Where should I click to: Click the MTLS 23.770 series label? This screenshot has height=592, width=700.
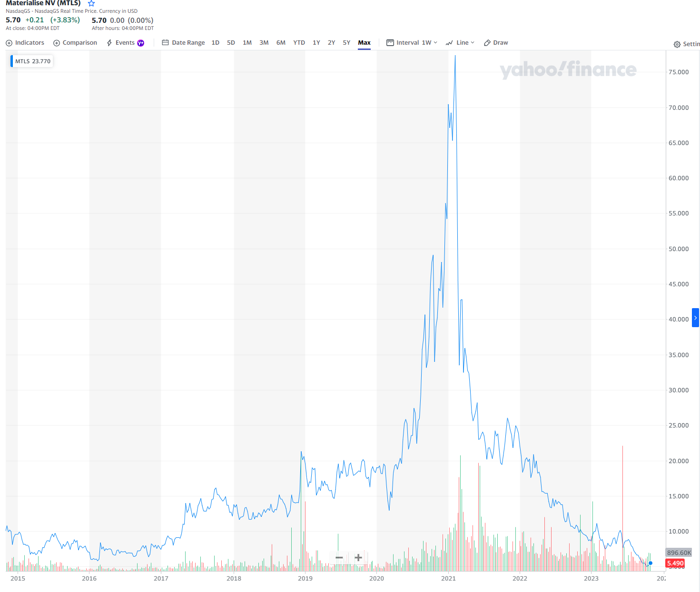pyautogui.click(x=33, y=61)
